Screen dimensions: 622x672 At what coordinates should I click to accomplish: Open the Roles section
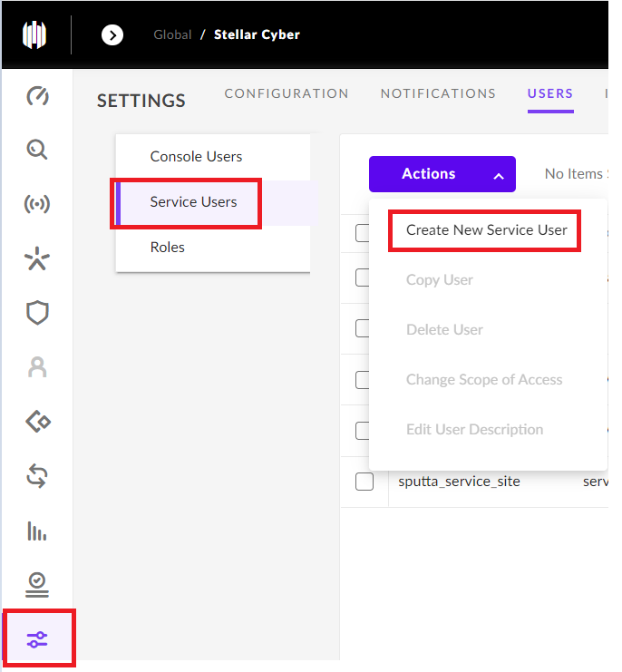(x=168, y=247)
